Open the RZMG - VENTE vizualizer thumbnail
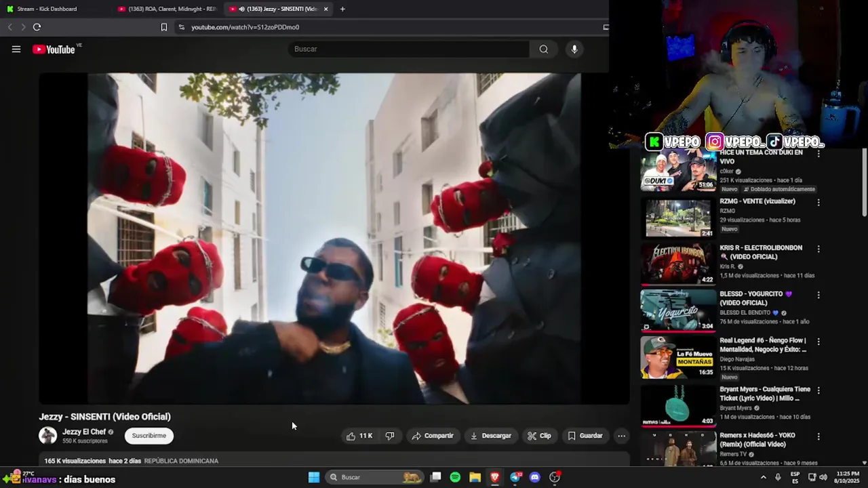The height and width of the screenshot is (488, 868). [678, 218]
